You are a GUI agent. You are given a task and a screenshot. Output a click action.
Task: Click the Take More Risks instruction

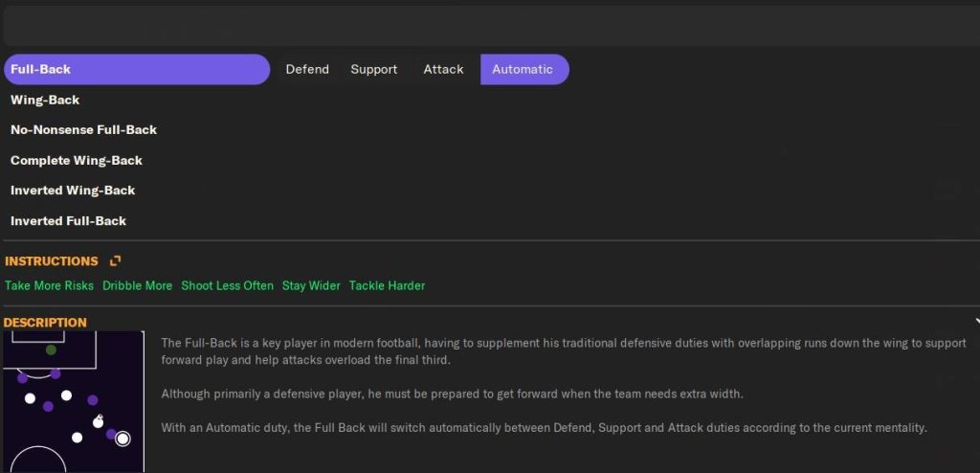tap(49, 285)
